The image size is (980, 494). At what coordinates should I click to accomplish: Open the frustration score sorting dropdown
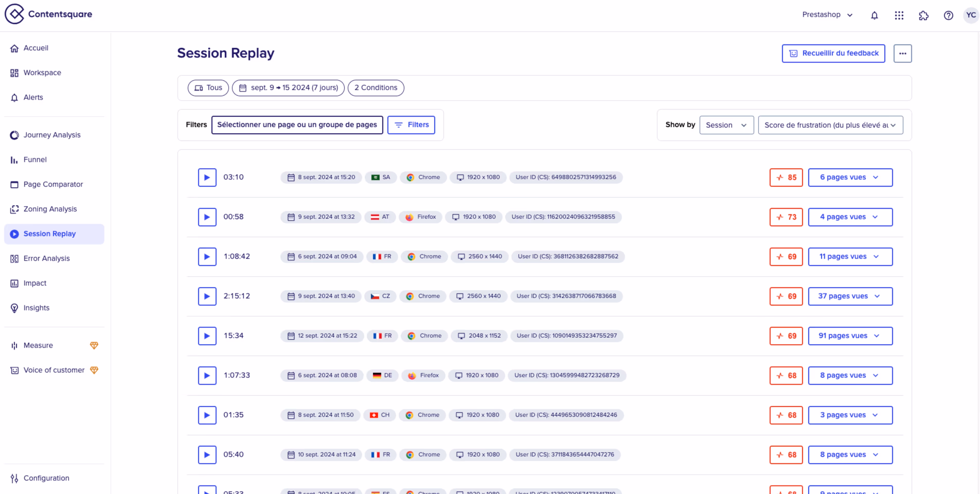tap(830, 125)
